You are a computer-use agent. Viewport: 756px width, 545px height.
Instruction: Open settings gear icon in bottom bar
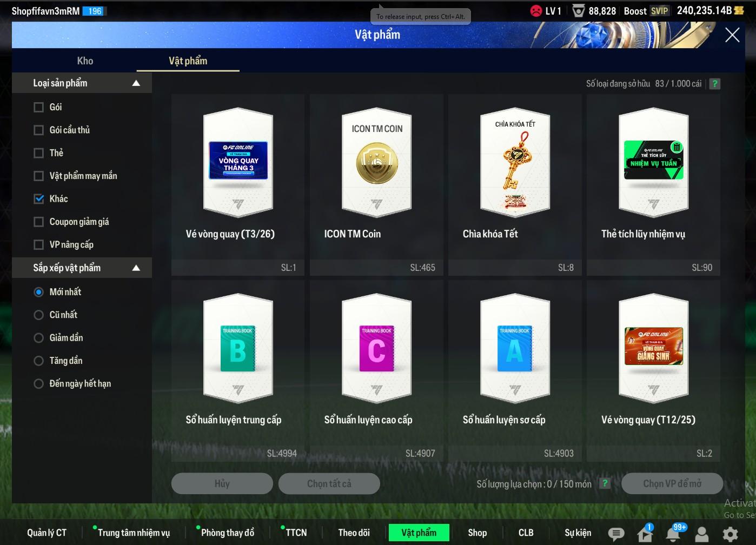pyautogui.click(x=730, y=534)
